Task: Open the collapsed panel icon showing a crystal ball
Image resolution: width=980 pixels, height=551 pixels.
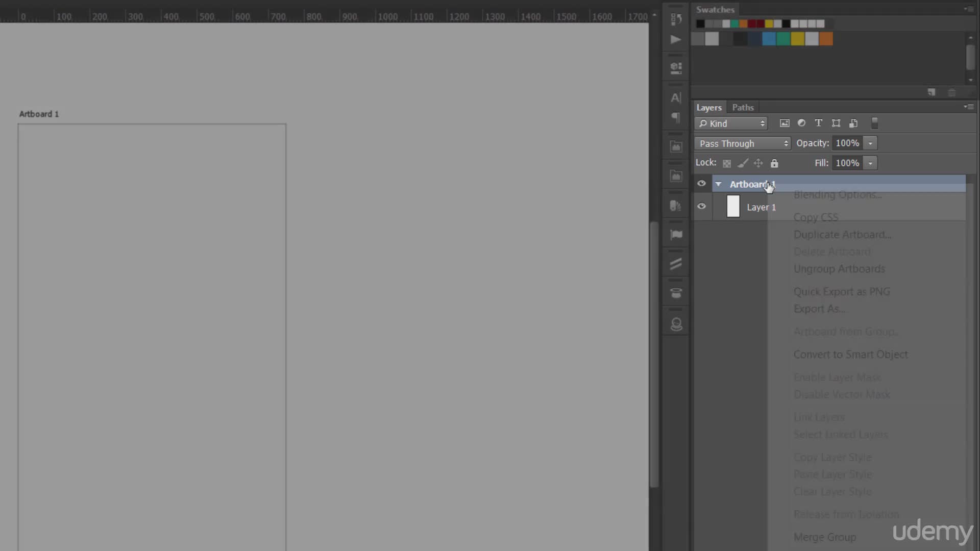Action: coord(676,324)
